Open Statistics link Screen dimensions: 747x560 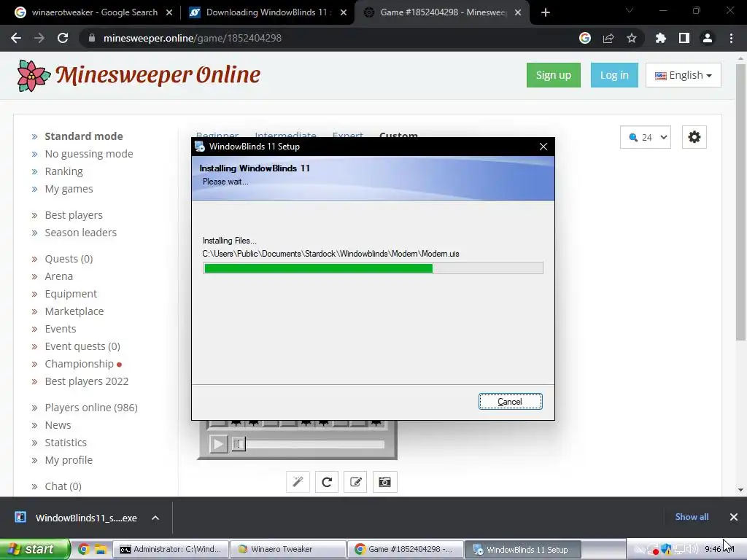coord(66,443)
